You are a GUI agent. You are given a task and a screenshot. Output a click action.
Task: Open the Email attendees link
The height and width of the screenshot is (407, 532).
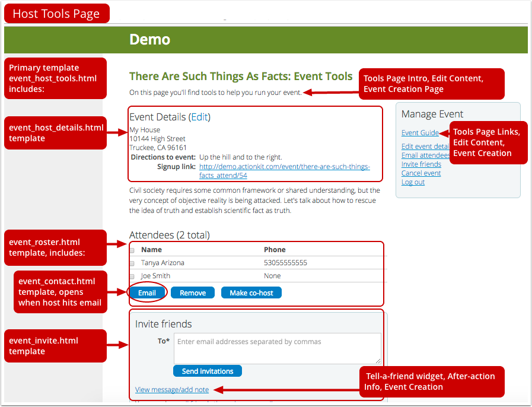[425, 155]
